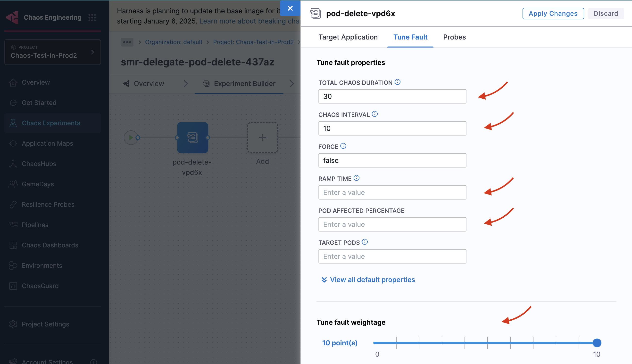Close the fault panel with X button
The width and height of the screenshot is (632, 364).
[290, 8]
